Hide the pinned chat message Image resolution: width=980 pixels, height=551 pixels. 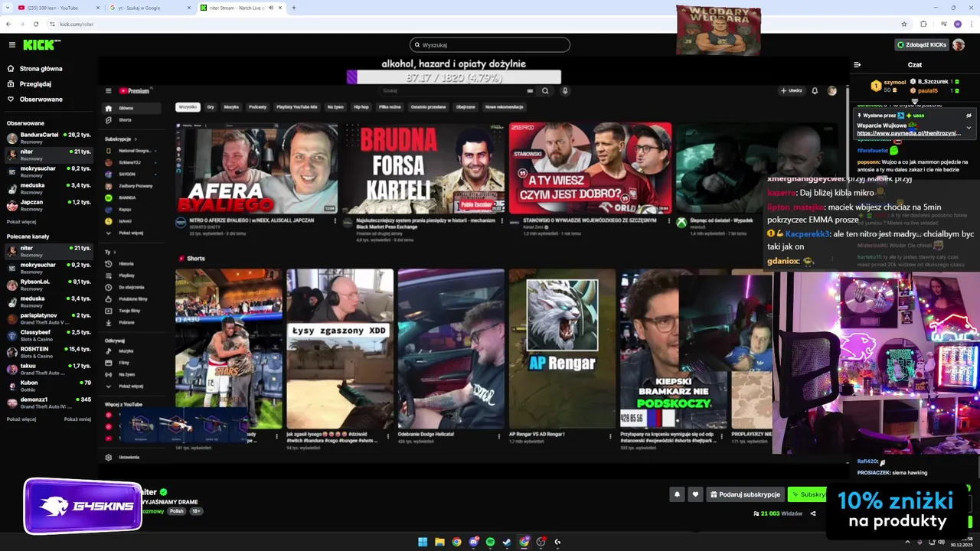[x=969, y=116]
